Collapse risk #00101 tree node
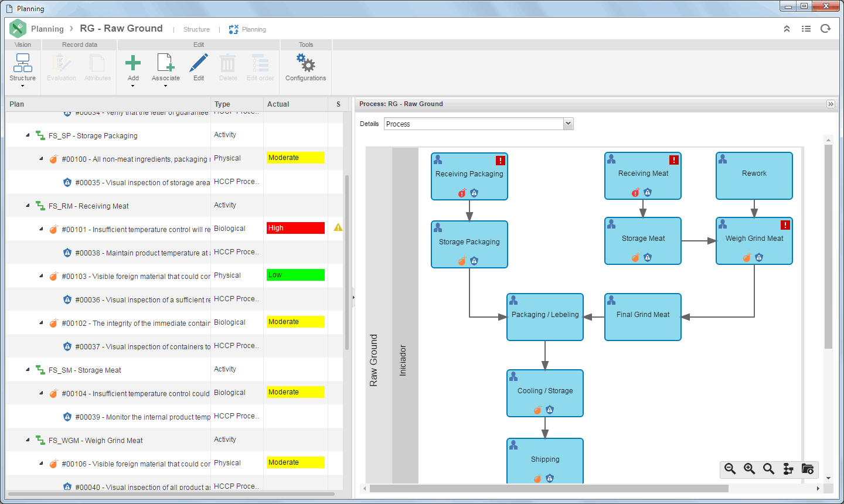This screenshot has width=844, height=504. coord(41,229)
